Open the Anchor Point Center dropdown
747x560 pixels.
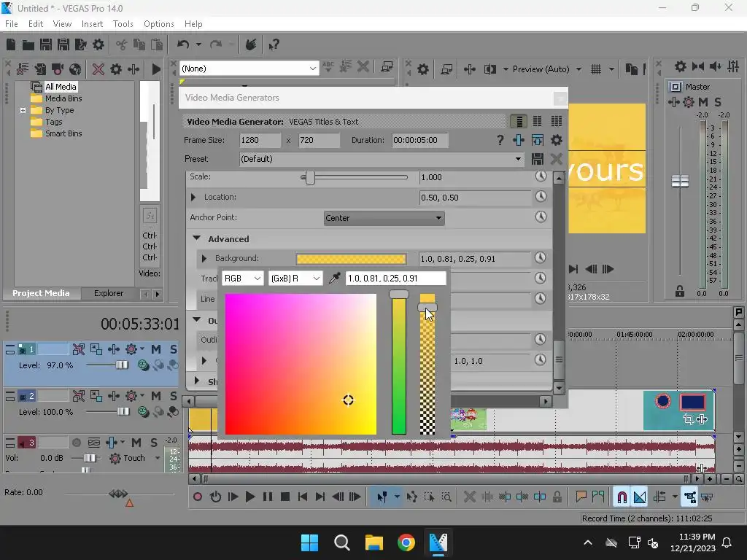[384, 218]
